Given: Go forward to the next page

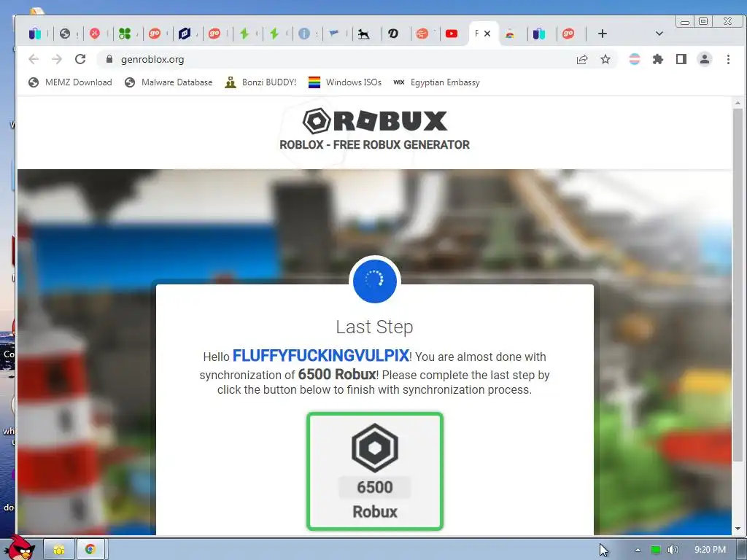Looking at the screenshot, I should [x=57, y=59].
